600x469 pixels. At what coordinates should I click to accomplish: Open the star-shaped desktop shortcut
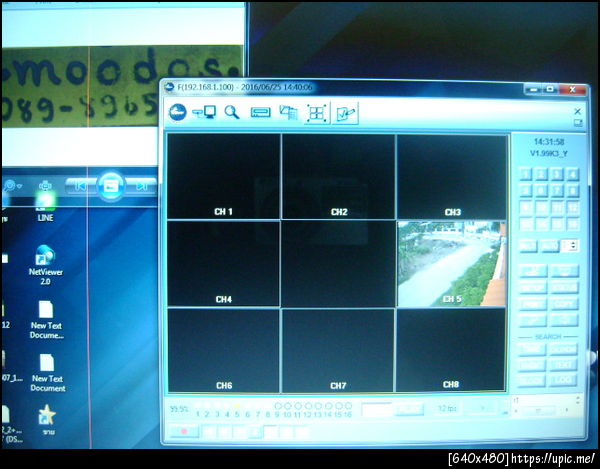coord(47,420)
